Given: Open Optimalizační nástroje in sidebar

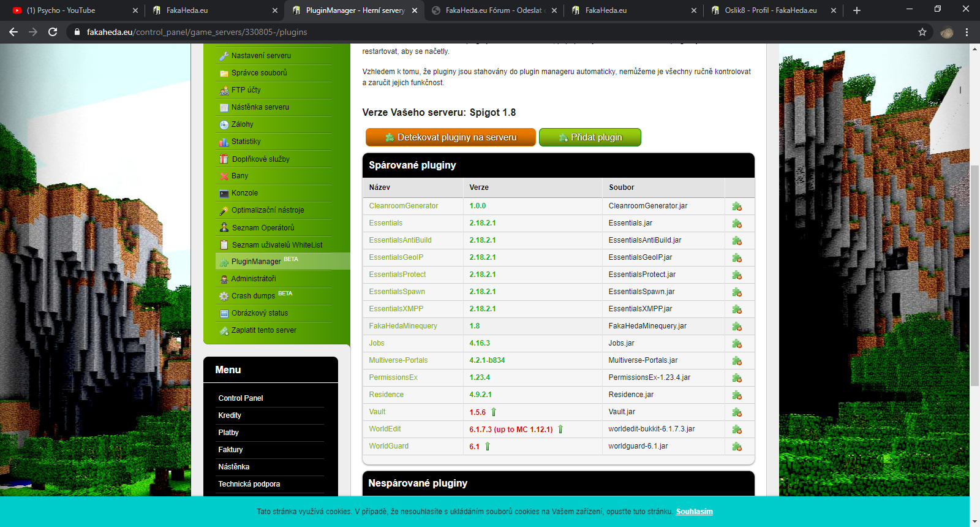Looking at the screenshot, I should click(268, 210).
